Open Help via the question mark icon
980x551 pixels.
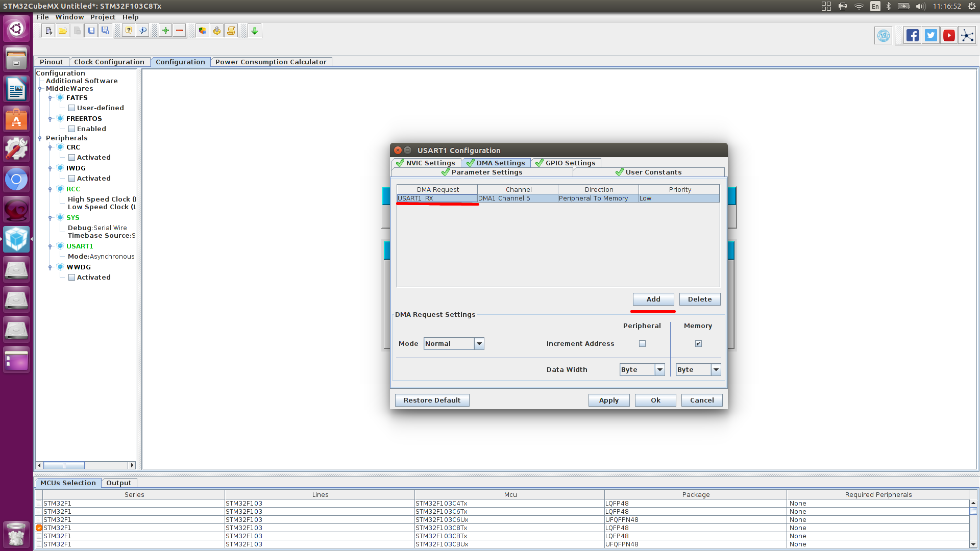click(x=129, y=31)
